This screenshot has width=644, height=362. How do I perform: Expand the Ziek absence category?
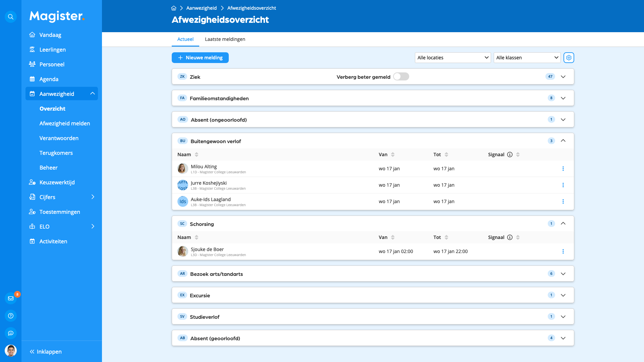pos(563,76)
